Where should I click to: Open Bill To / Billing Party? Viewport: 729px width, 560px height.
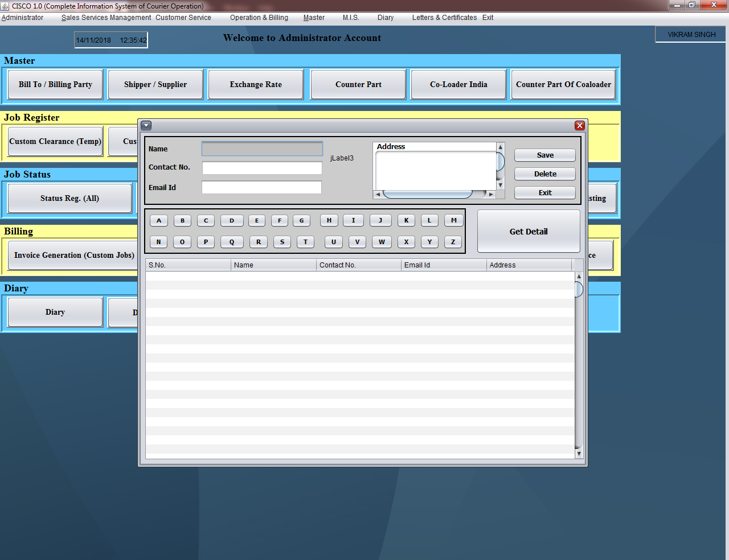pyautogui.click(x=55, y=84)
